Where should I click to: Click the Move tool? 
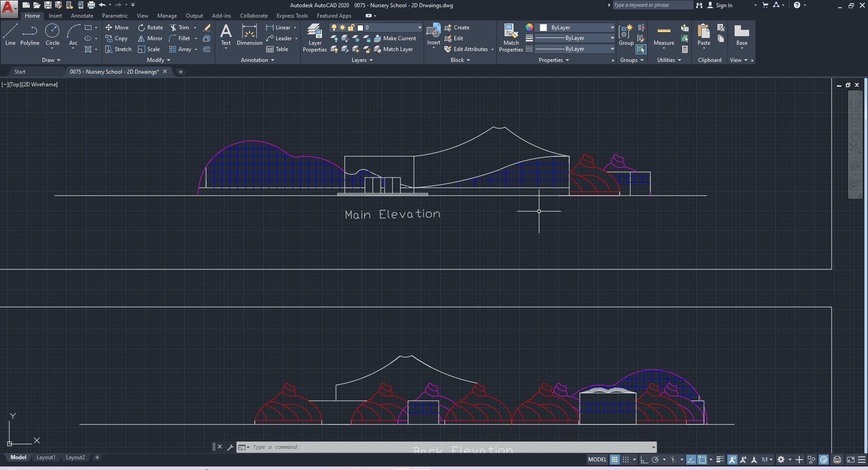117,28
